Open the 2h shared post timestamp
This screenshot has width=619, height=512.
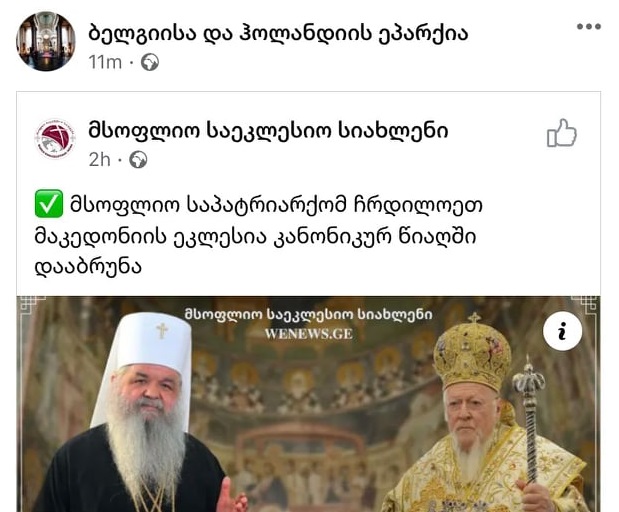click(x=99, y=160)
